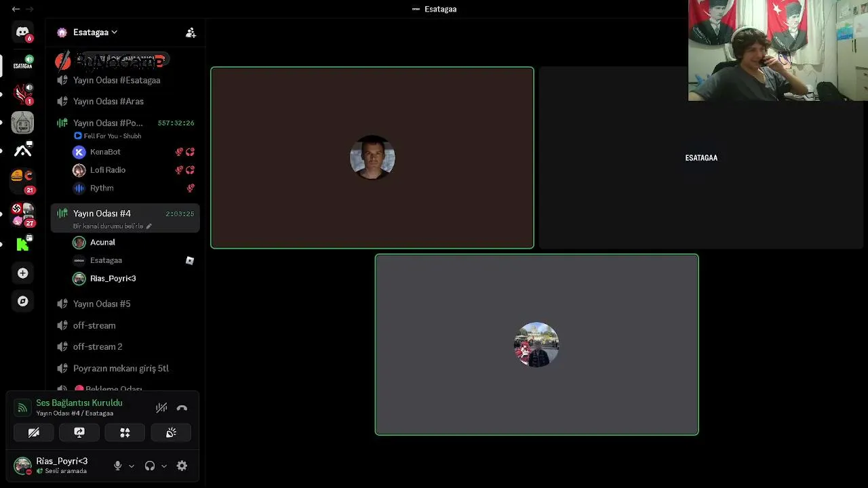868x488 pixels.
Task: Click KenaBot's muted microphone icon
Action: pyautogui.click(x=179, y=152)
